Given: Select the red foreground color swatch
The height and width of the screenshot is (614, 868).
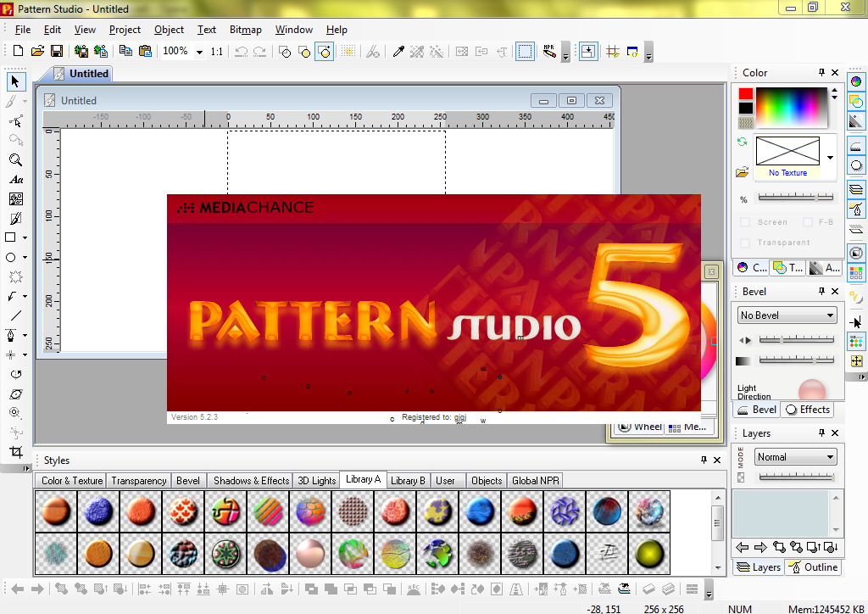Looking at the screenshot, I should click(746, 93).
